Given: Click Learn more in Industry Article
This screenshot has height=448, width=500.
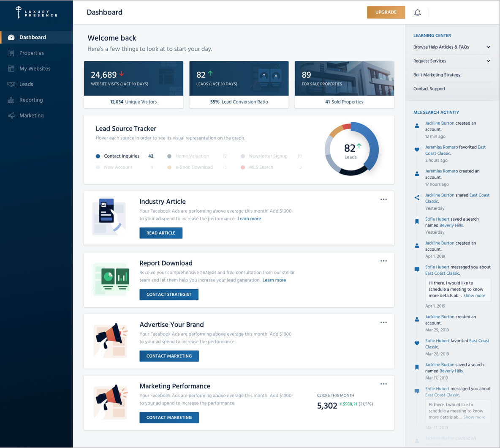Looking at the screenshot, I should [249, 219].
